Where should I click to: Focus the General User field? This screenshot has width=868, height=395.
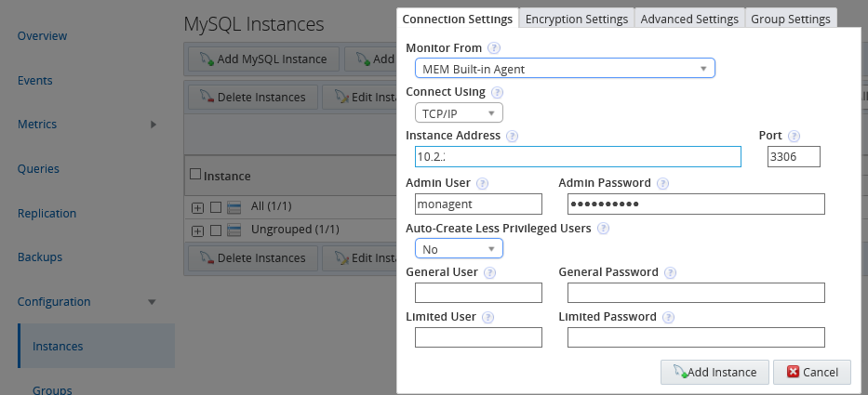pos(478,293)
